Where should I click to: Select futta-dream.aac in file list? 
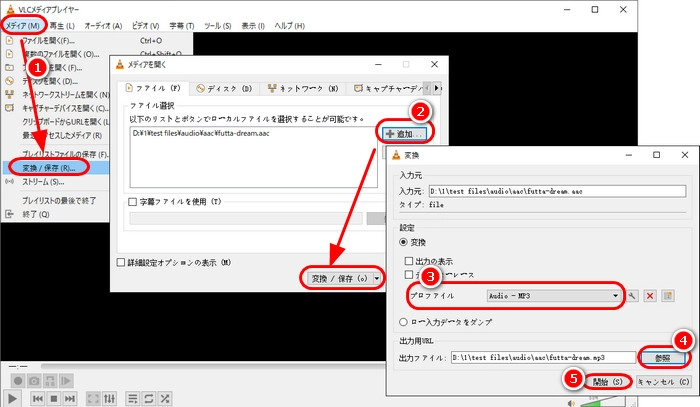[x=201, y=133]
